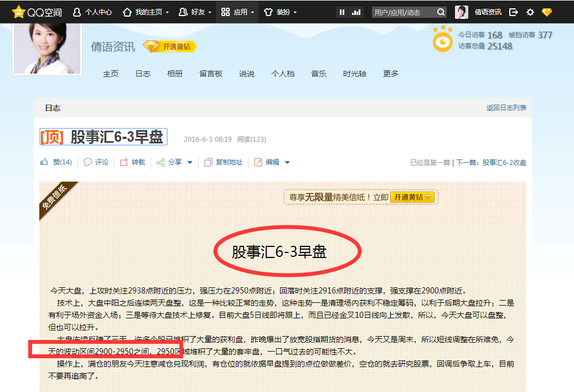The width and height of the screenshot is (574, 392).
Task: Click the 倩语资讯 username in top bar
Action: click(488, 12)
